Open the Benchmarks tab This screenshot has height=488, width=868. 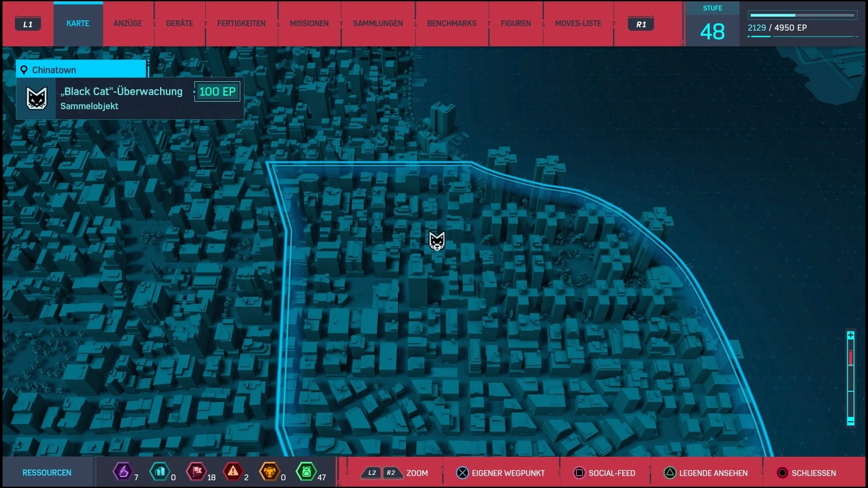click(452, 23)
